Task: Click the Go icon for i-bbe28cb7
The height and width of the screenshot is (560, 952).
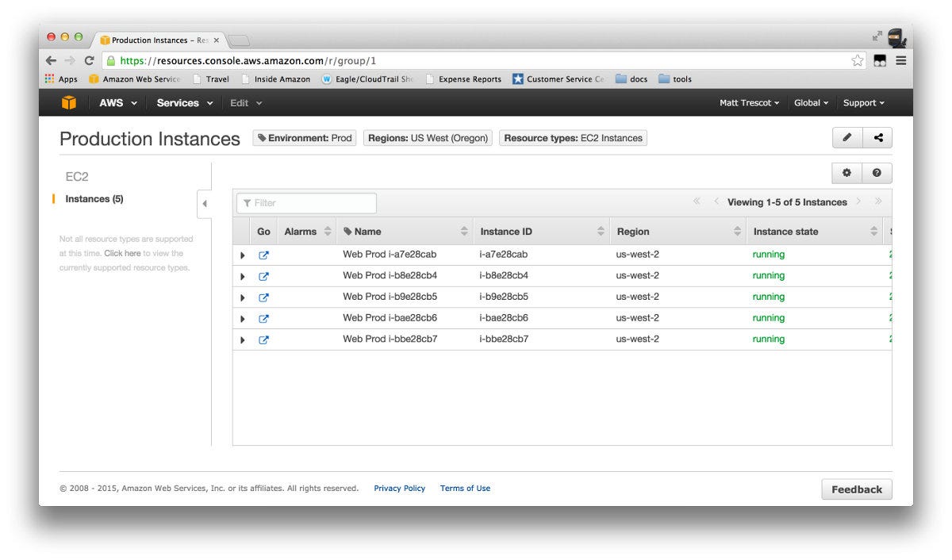Action: click(263, 339)
